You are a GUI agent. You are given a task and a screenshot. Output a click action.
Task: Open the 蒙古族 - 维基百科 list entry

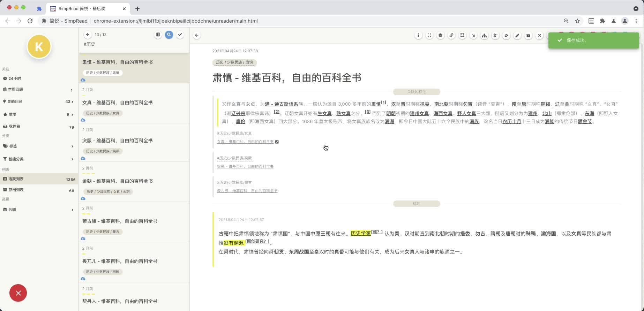coord(120,221)
